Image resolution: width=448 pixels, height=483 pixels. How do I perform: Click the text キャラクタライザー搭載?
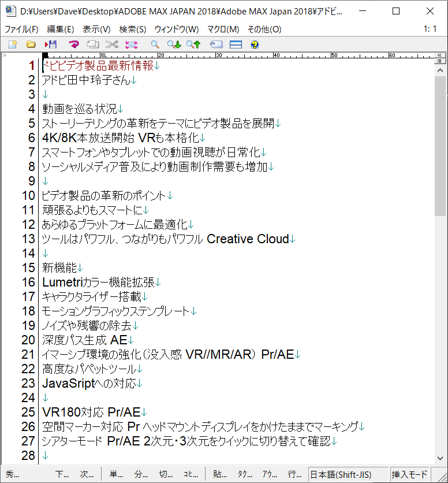click(91, 296)
